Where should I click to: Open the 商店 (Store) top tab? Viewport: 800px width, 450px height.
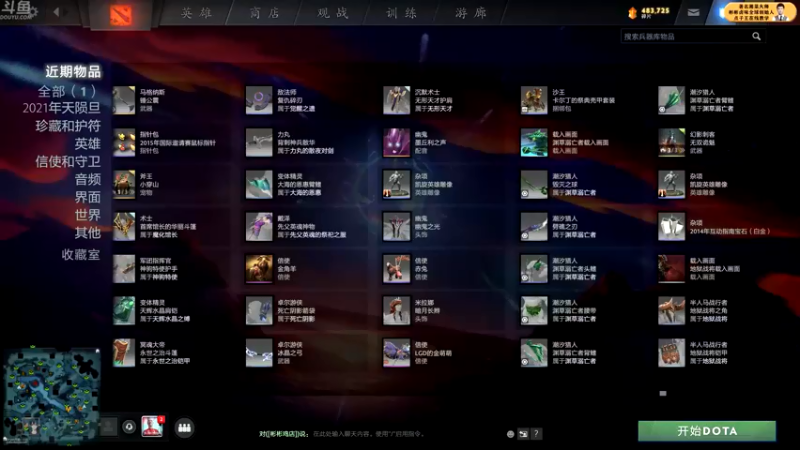pyautogui.click(x=265, y=13)
